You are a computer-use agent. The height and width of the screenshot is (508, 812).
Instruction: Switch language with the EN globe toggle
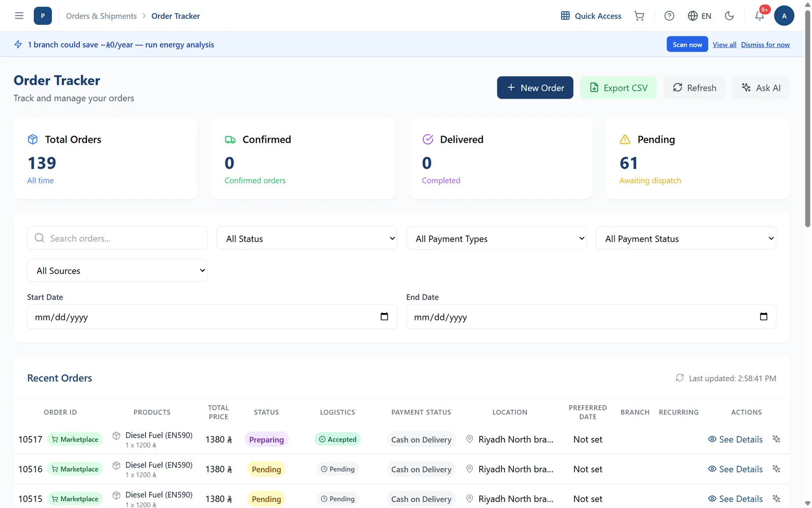(699, 16)
